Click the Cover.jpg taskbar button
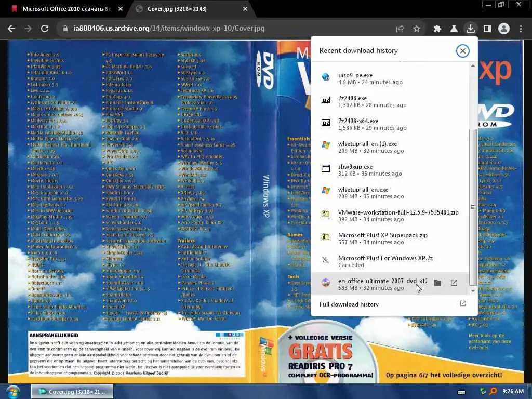The height and width of the screenshot is (399, 532). click(72, 392)
